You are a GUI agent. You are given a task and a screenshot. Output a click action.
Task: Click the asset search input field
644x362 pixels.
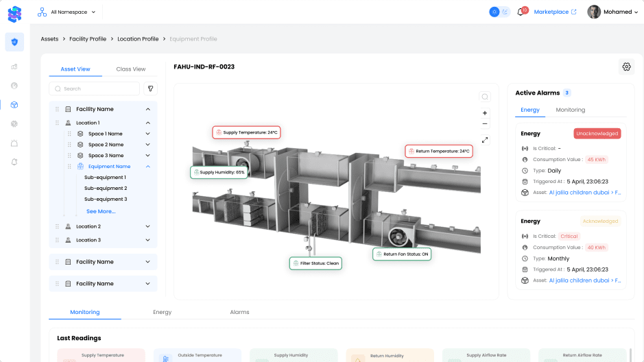tap(95, 88)
